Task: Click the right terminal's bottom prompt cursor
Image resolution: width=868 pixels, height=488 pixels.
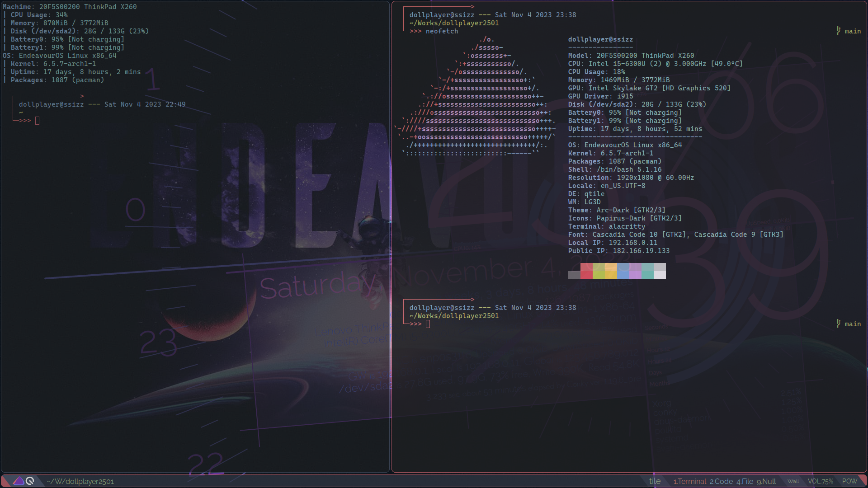Action: [428, 324]
